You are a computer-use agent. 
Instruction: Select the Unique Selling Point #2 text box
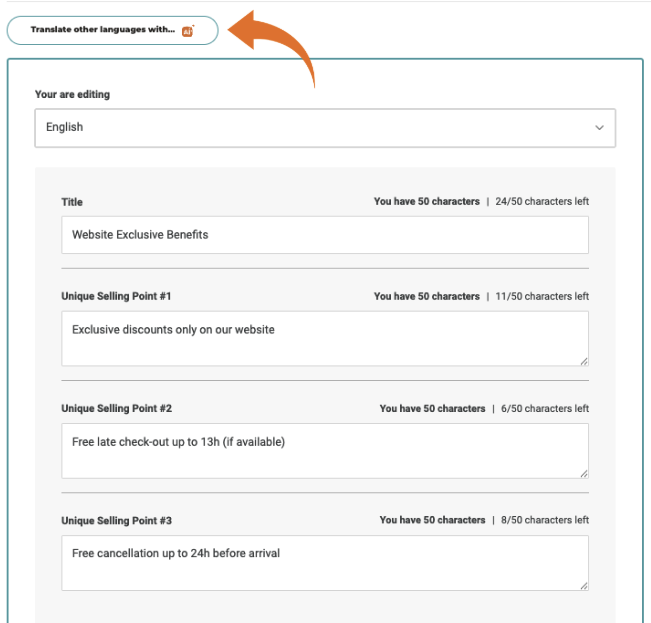[x=324, y=450]
